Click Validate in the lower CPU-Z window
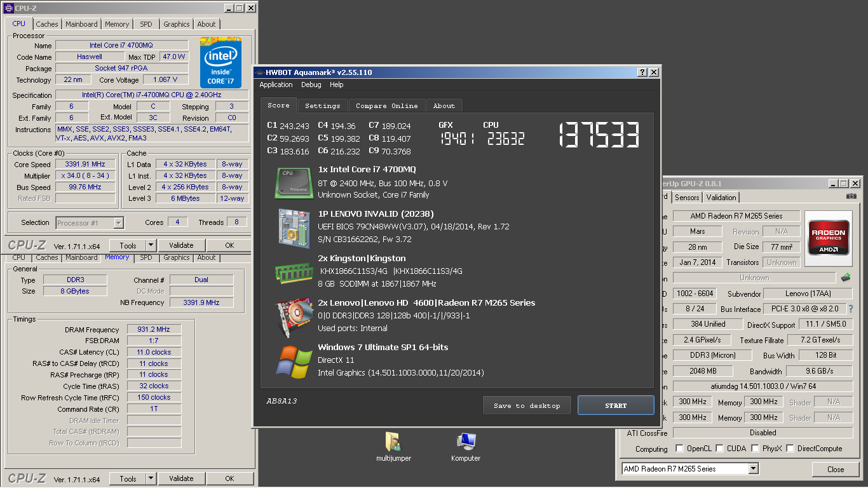The image size is (868, 488). [181, 478]
